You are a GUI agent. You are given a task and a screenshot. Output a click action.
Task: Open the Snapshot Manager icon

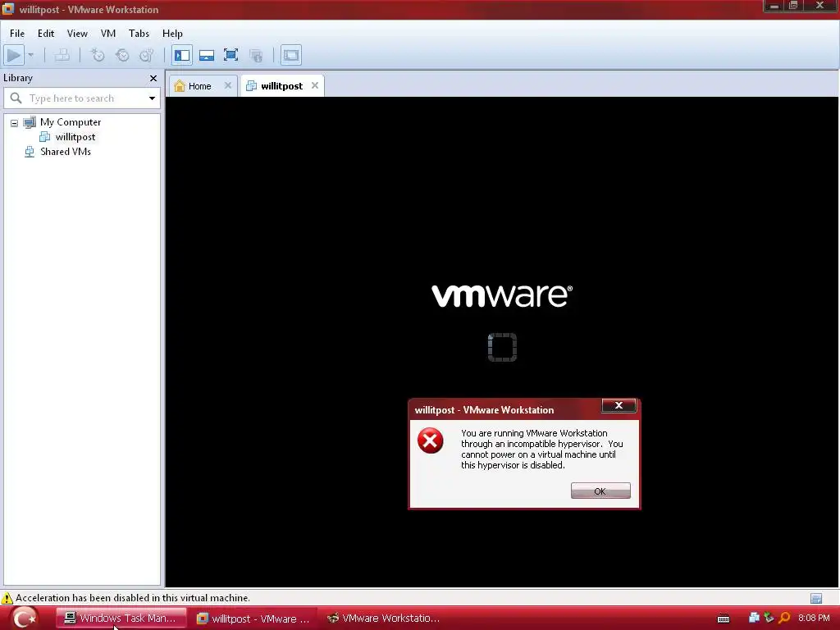click(x=147, y=55)
